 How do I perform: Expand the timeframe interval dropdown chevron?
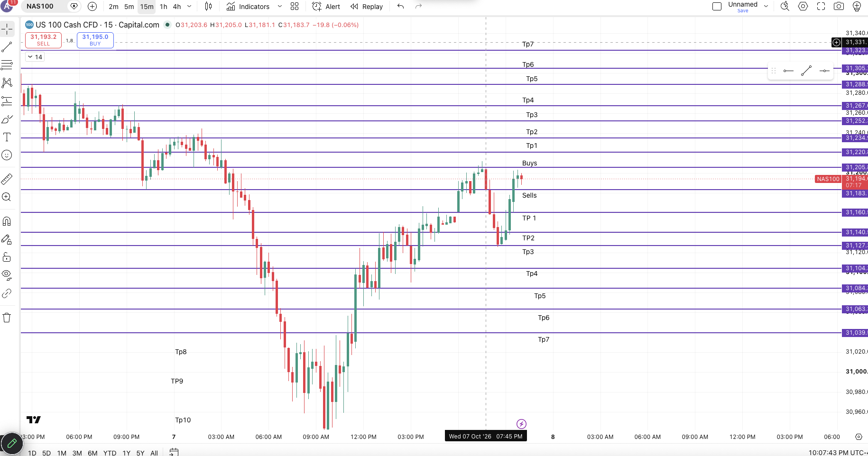point(189,7)
